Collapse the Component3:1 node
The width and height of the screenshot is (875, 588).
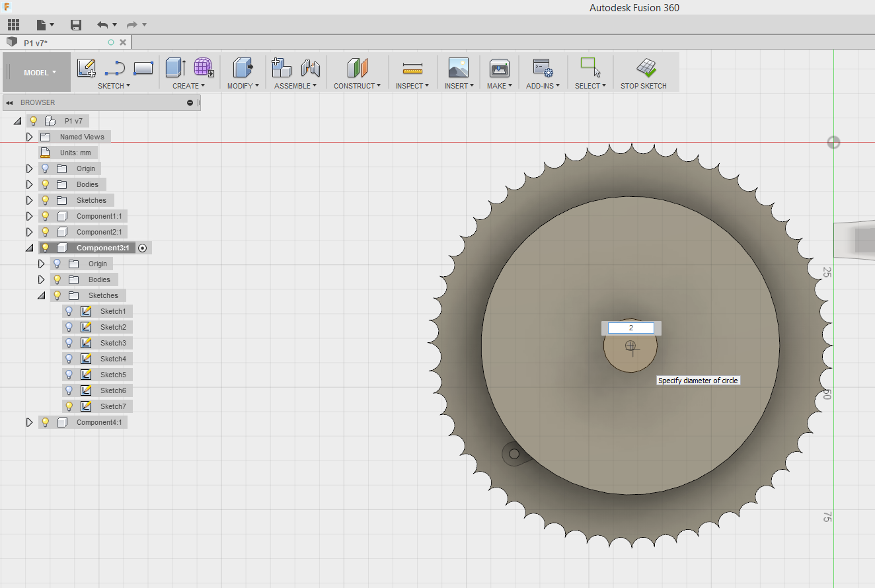click(29, 248)
